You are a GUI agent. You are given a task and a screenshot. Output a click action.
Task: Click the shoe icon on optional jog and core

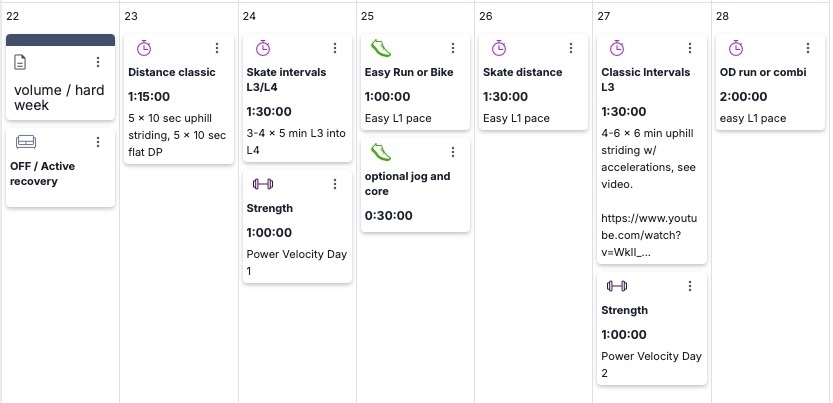(380, 152)
